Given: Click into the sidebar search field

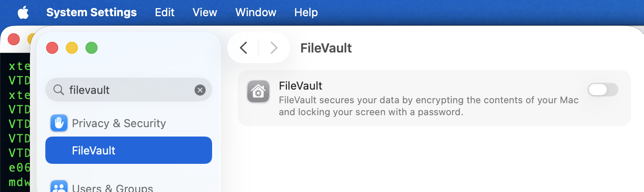Looking at the screenshot, I should (x=128, y=90).
